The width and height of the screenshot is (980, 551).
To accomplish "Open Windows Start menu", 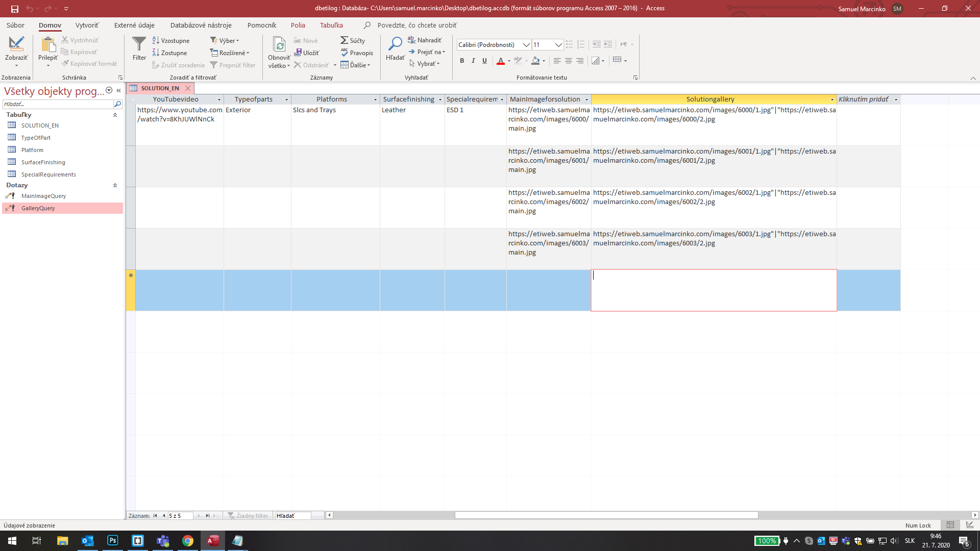I will (12, 541).
